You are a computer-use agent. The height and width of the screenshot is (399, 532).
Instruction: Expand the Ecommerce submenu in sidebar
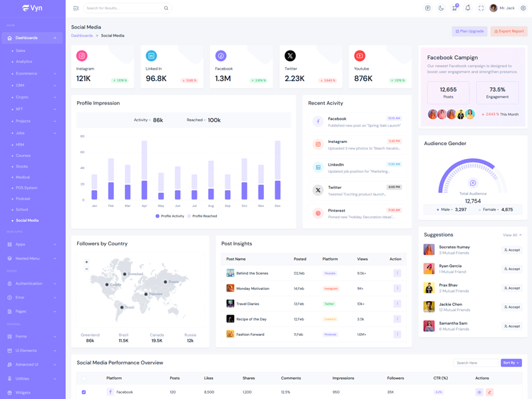pyautogui.click(x=32, y=74)
